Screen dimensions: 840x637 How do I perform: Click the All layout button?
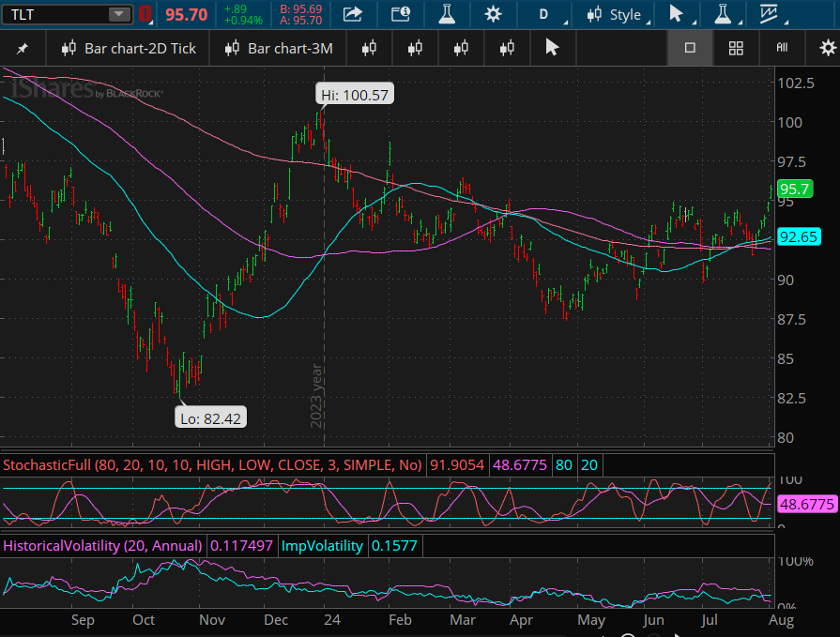pyautogui.click(x=782, y=48)
